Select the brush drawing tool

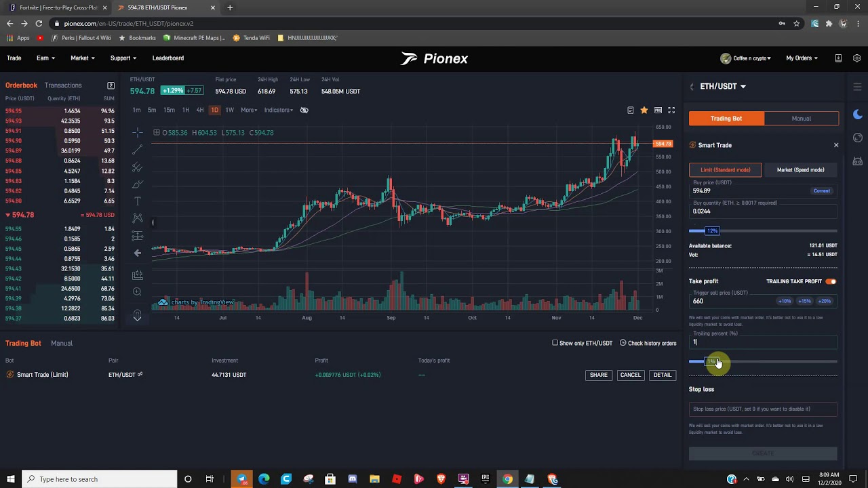pyautogui.click(x=138, y=184)
